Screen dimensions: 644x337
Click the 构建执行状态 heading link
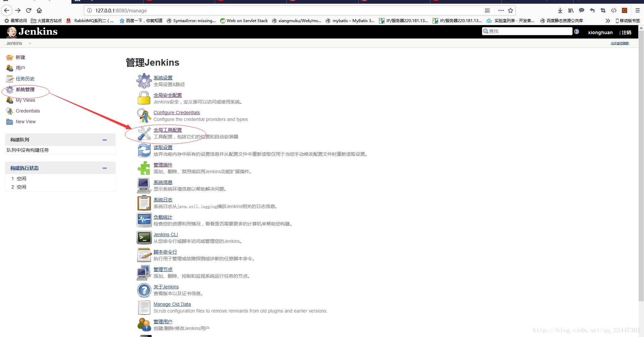[24, 168]
